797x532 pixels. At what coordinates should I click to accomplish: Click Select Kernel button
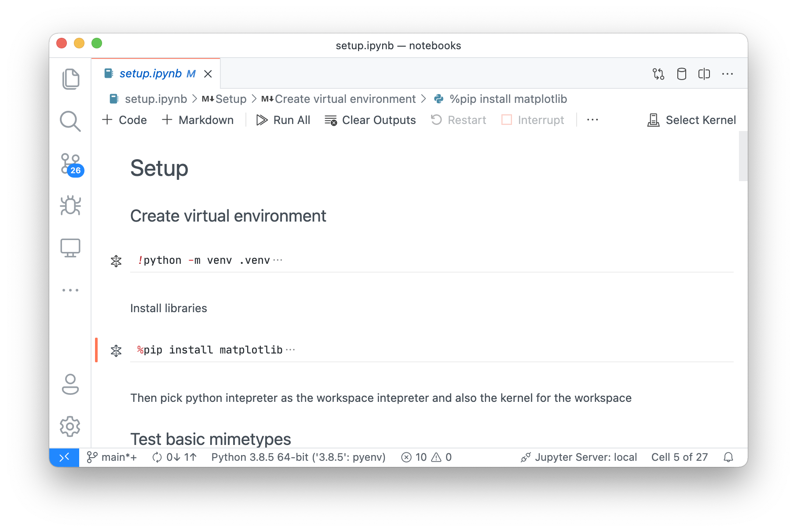pyautogui.click(x=691, y=120)
